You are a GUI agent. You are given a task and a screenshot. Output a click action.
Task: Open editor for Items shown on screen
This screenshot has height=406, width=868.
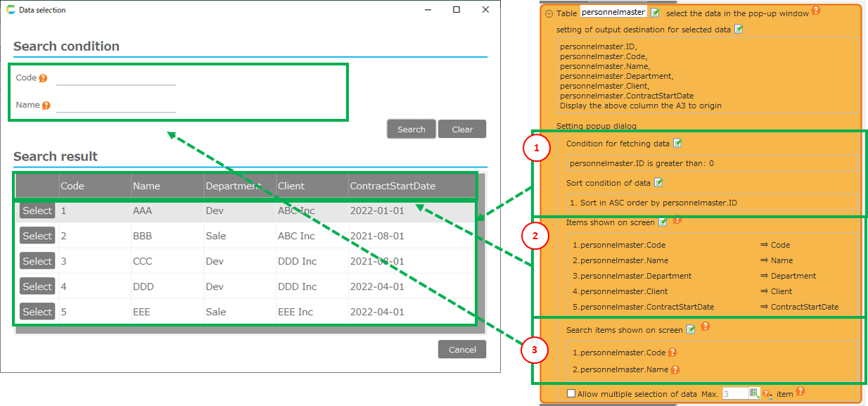(x=662, y=222)
